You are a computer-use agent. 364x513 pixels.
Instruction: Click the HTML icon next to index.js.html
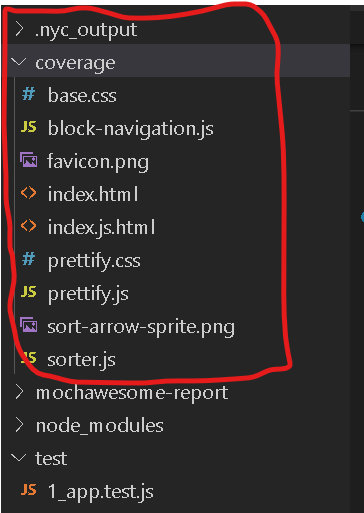click(x=29, y=226)
